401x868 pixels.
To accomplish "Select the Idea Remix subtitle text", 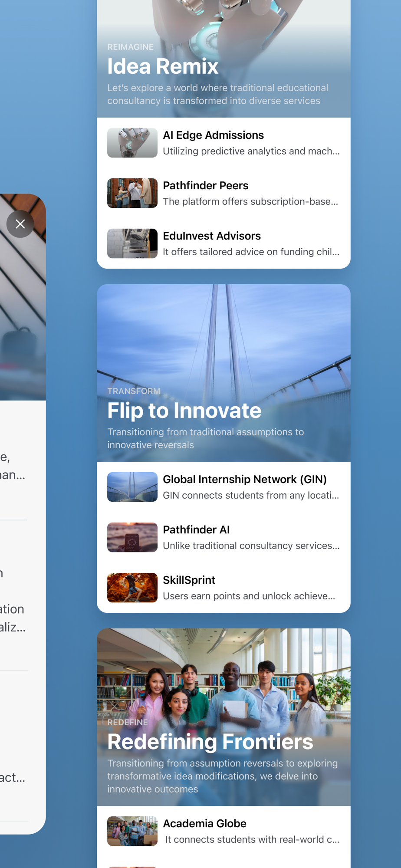I will 218,94.
